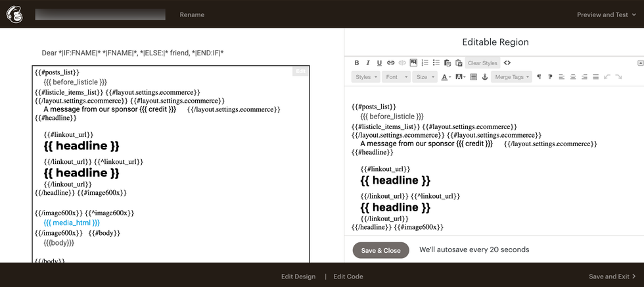Open the background color picker
This screenshot has width=644, height=287.
tap(461, 77)
